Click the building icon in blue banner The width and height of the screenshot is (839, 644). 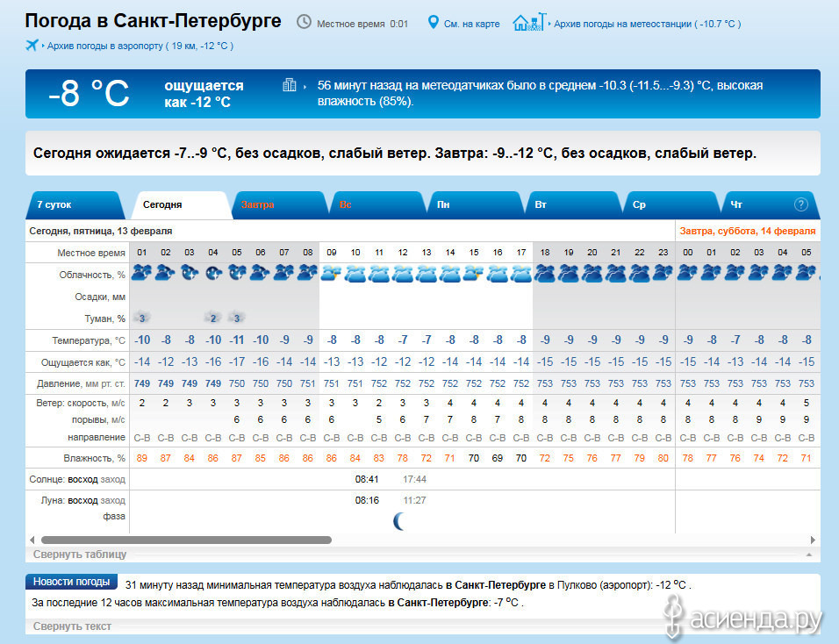pos(290,85)
